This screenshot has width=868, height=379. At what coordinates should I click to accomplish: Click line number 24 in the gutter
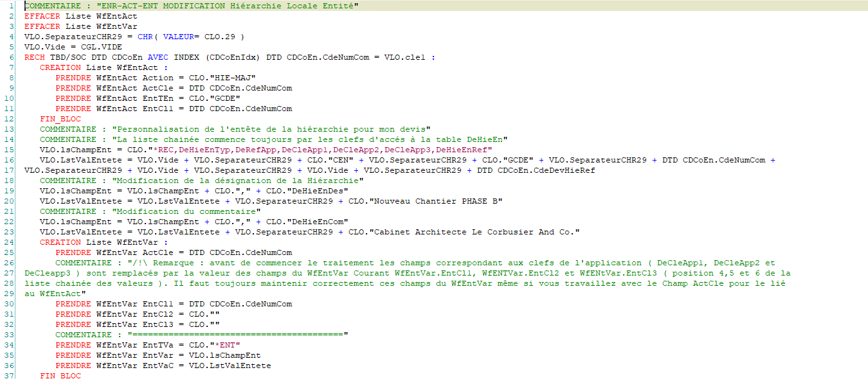coord(11,242)
